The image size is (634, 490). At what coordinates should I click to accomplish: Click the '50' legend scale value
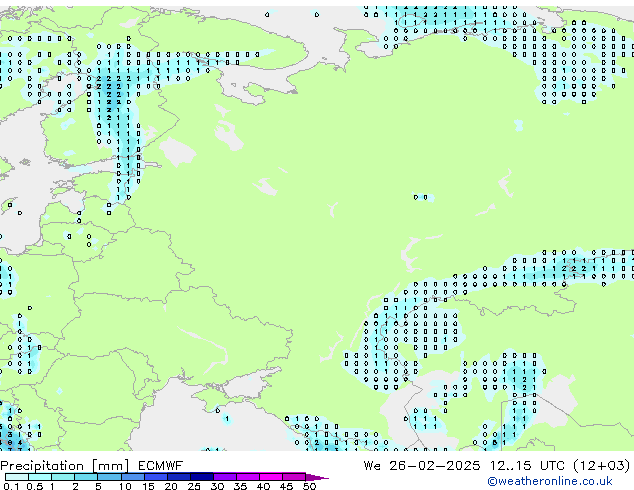(309, 486)
